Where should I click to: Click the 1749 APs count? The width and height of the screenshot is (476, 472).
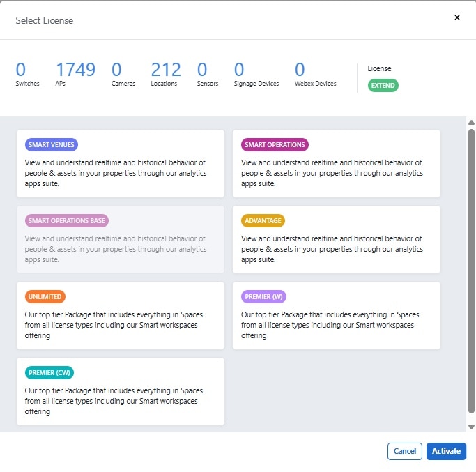coord(75,70)
